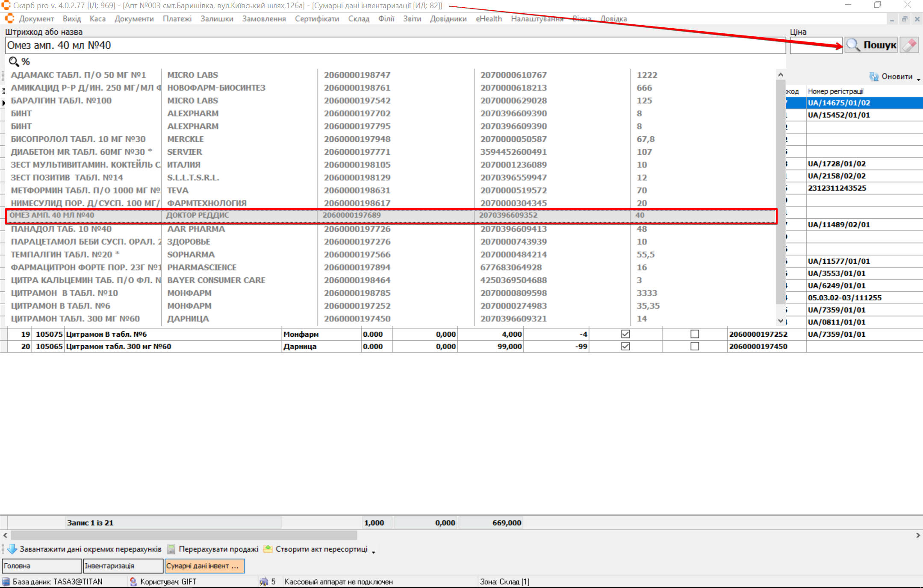923x588 pixels.
Task: Expand the Оновити dropdown arrow
Action: coord(918,79)
